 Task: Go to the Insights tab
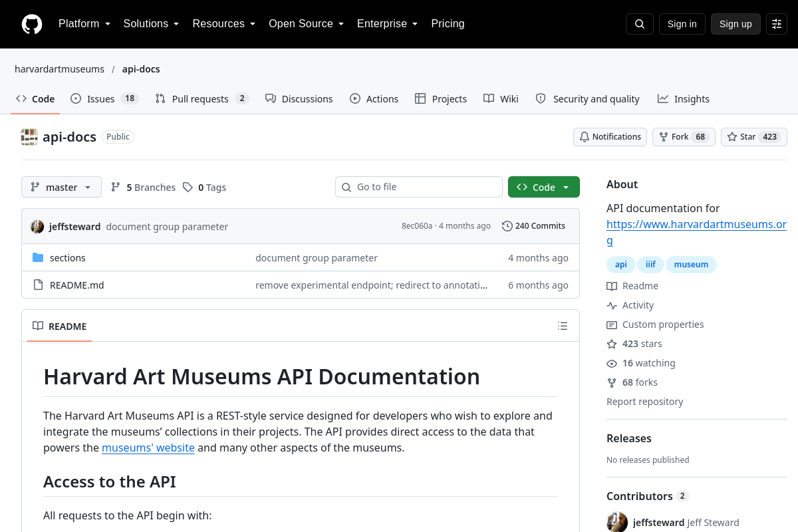click(684, 98)
